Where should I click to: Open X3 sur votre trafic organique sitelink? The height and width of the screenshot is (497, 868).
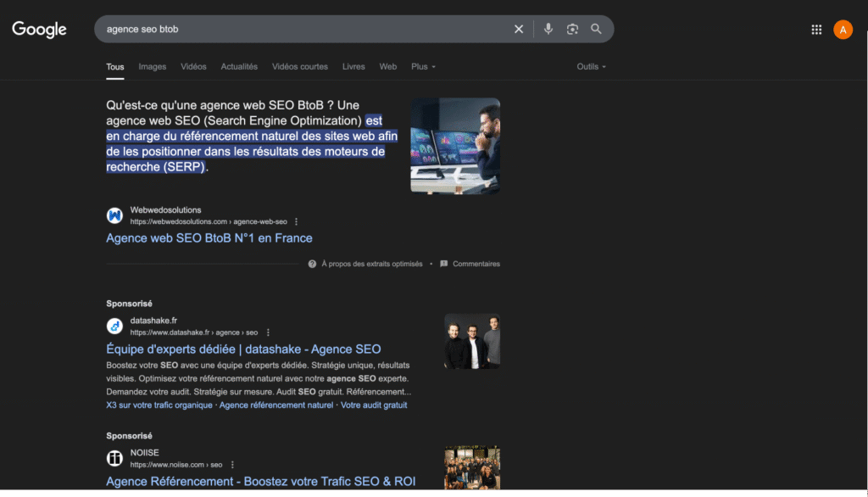159,405
